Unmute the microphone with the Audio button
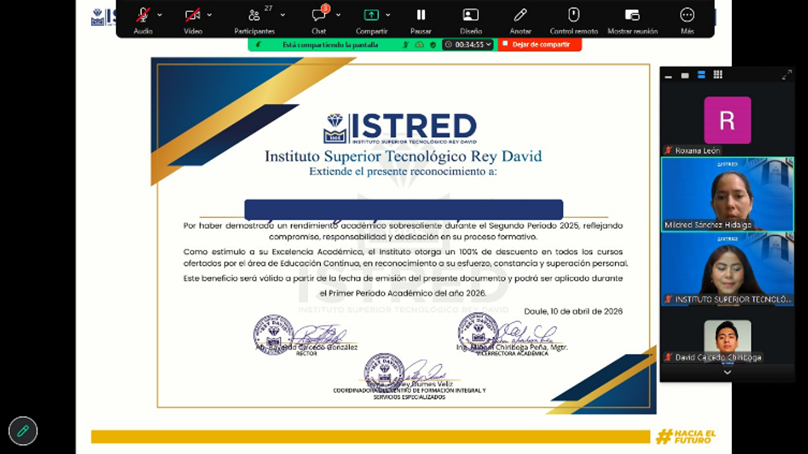The width and height of the screenshot is (808, 454). (x=143, y=16)
